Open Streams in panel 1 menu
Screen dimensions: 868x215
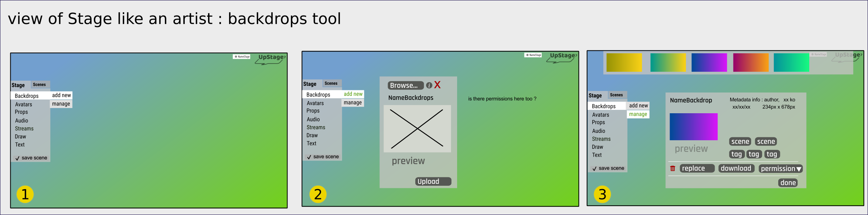(x=24, y=129)
